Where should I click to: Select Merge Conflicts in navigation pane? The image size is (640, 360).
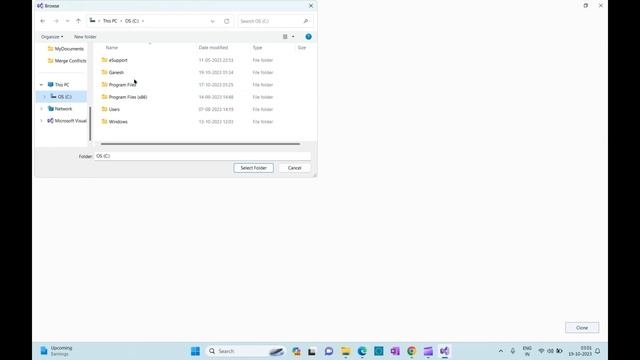(67, 61)
